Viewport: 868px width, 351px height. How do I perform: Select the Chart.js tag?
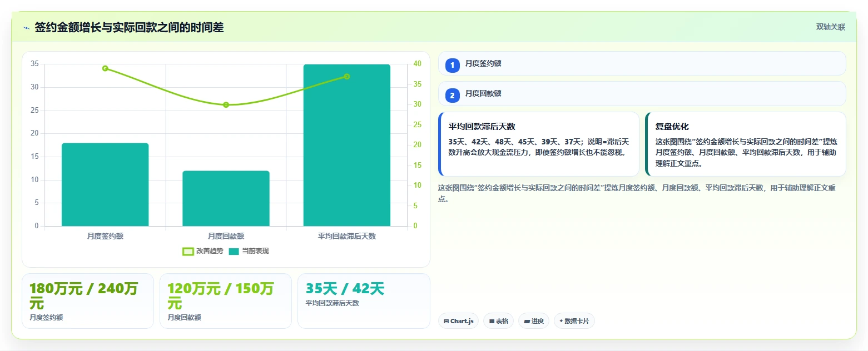458,321
